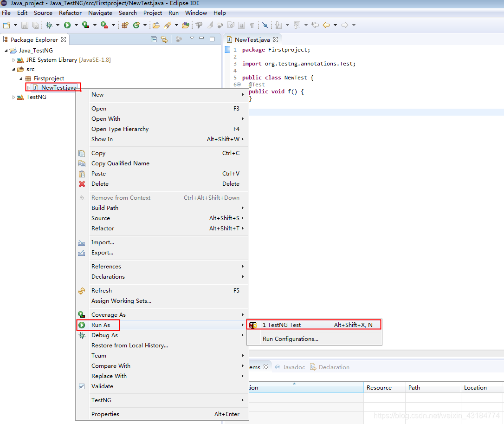Open the Project menu
The image size is (504, 424).
tap(152, 13)
